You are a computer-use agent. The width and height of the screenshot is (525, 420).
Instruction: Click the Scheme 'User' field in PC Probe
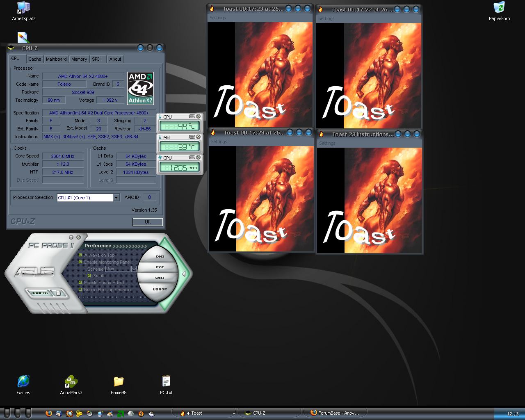point(118,269)
